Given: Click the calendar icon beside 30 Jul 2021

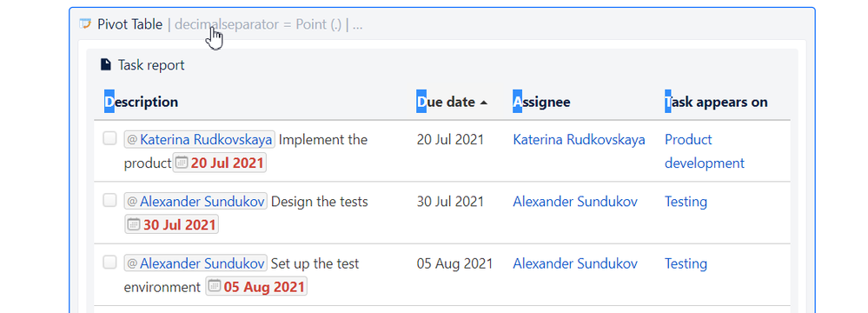Looking at the screenshot, I should pyautogui.click(x=133, y=224).
